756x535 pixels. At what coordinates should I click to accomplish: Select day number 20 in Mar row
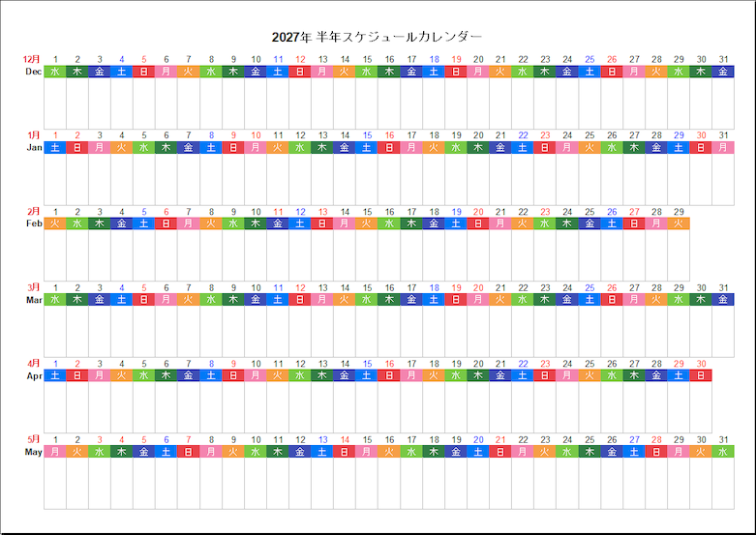pyautogui.click(x=478, y=287)
